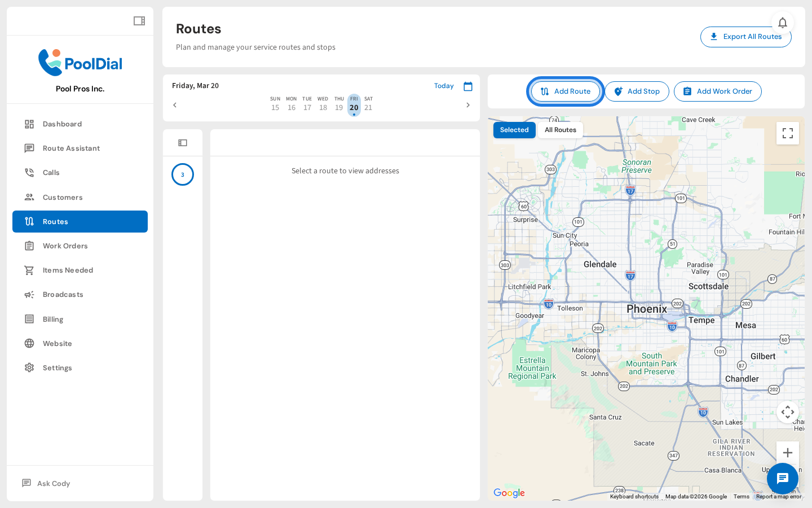This screenshot has width=812, height=508.
Task: Open the Settings menu item
Action: (x=58, y=367)
